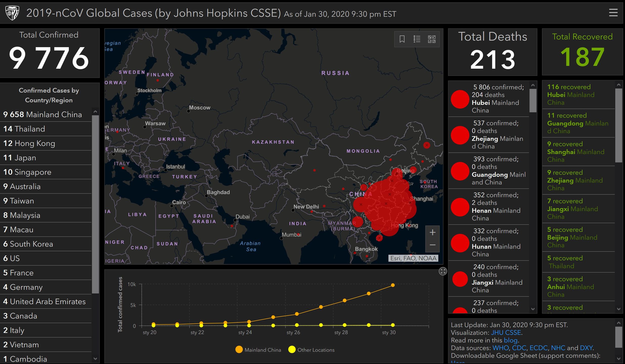
Task: Open map bookmarks icon
Action: point(402,39)
